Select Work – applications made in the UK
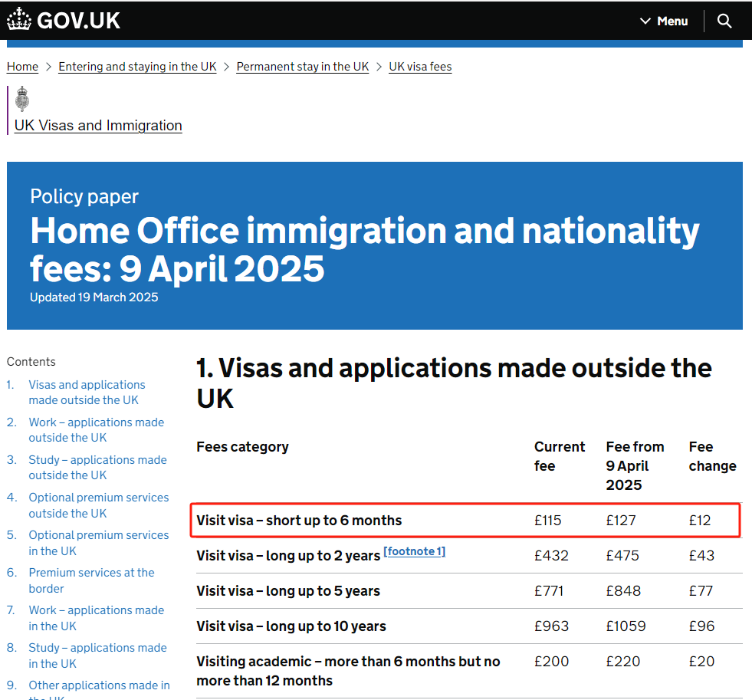Image resolution: width=752 pixels, height=700 pixels. coord(96,618)
